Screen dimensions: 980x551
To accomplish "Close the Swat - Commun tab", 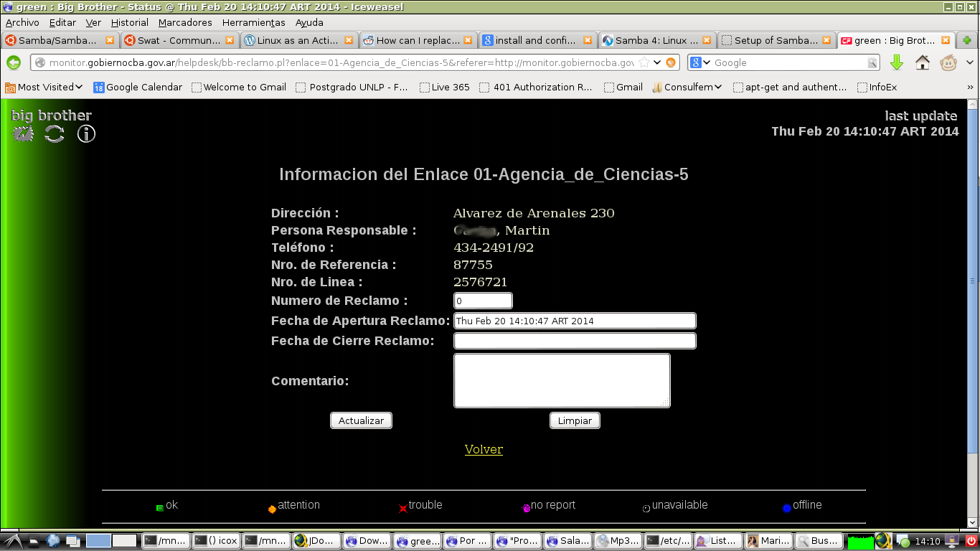I will [x=230, y=40].
